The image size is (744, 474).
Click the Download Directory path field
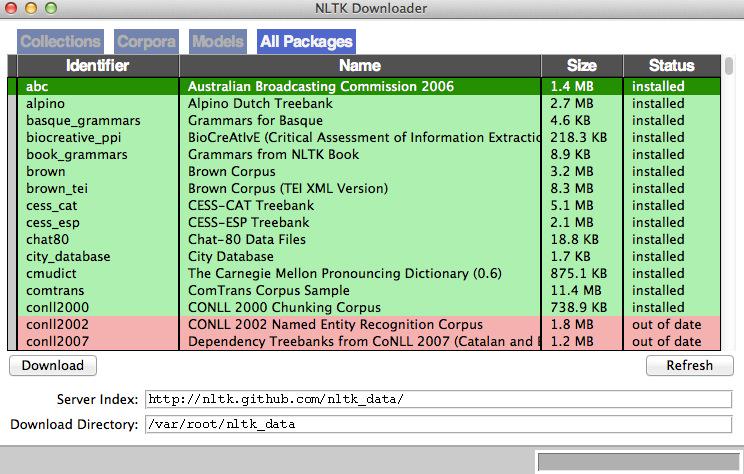coord(438,424)
